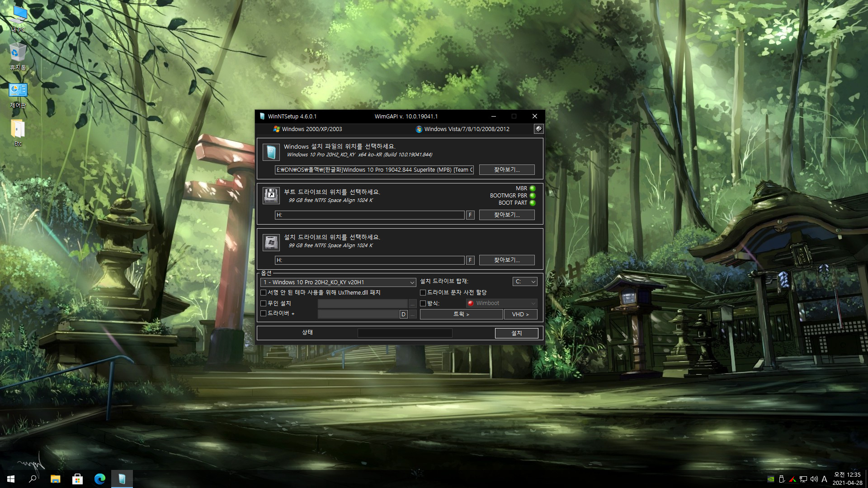Click the boot drive floppy disk icon
The height and width of the screenshot is (488, 868).
[x=271, y=196]
